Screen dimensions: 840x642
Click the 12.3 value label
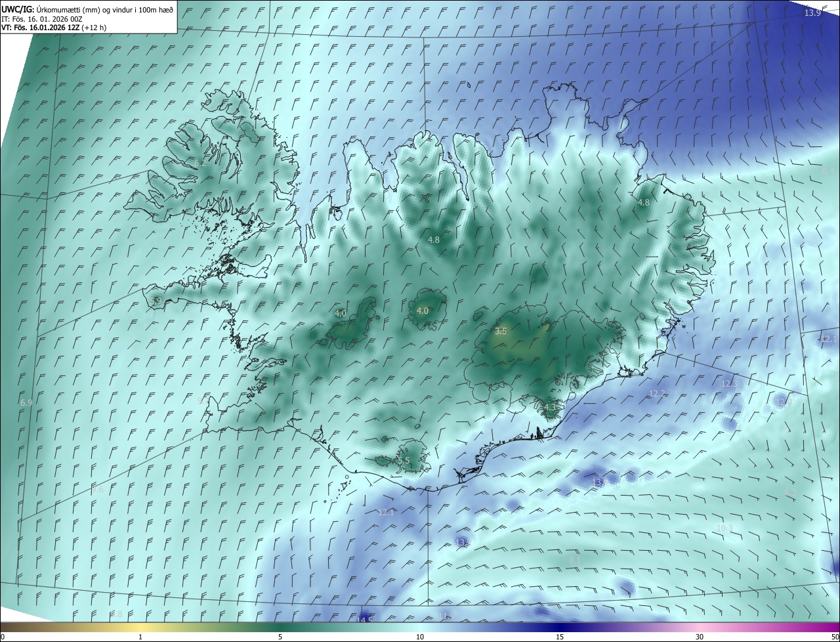pyautogui.click(x=730, y=384)
